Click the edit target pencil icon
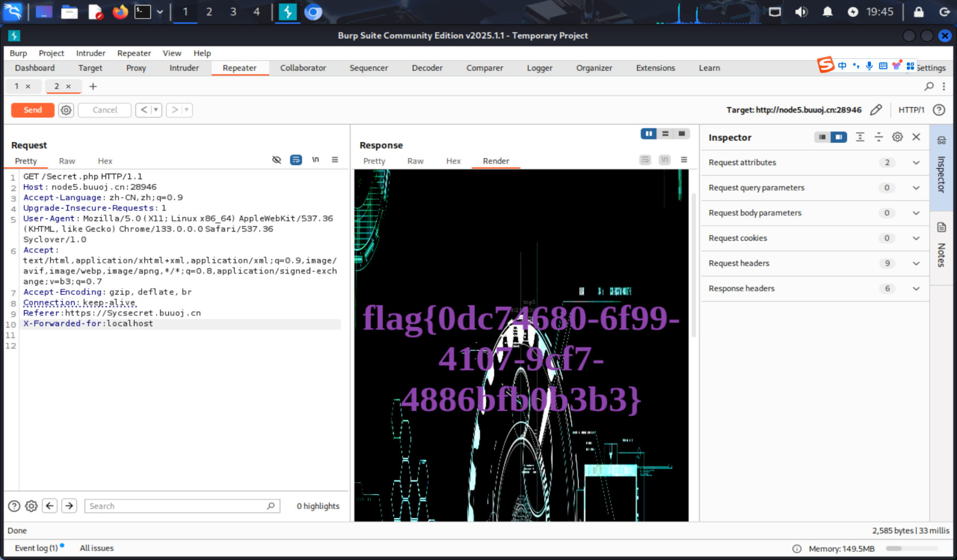The height and width of the screenshot is (560, 957). pos(876,110)
